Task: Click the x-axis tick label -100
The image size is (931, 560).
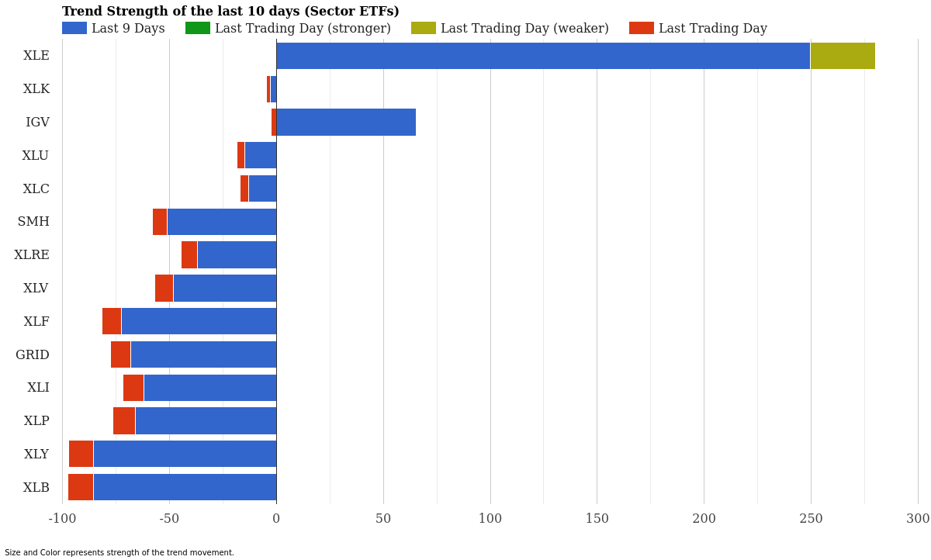Action: (63, 519)
